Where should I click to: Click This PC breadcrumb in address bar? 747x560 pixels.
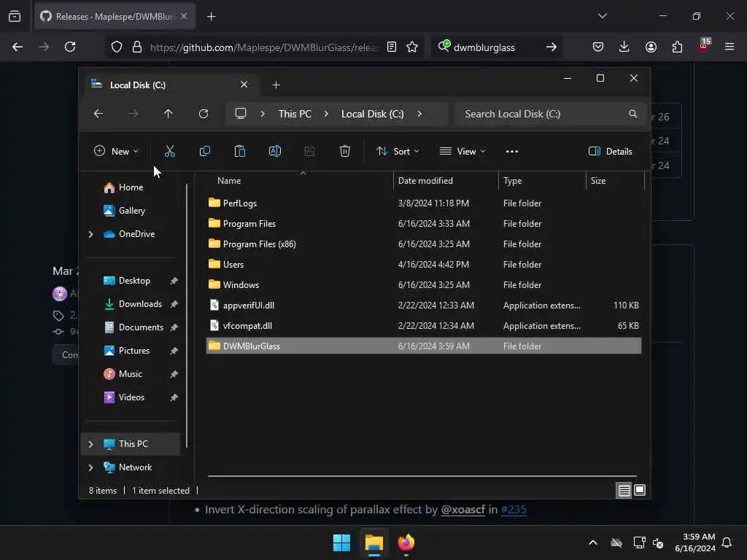(x=295, y=114)
